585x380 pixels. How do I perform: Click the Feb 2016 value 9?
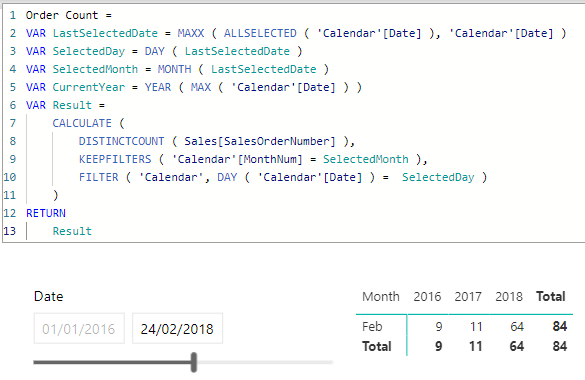click(439, 327)
